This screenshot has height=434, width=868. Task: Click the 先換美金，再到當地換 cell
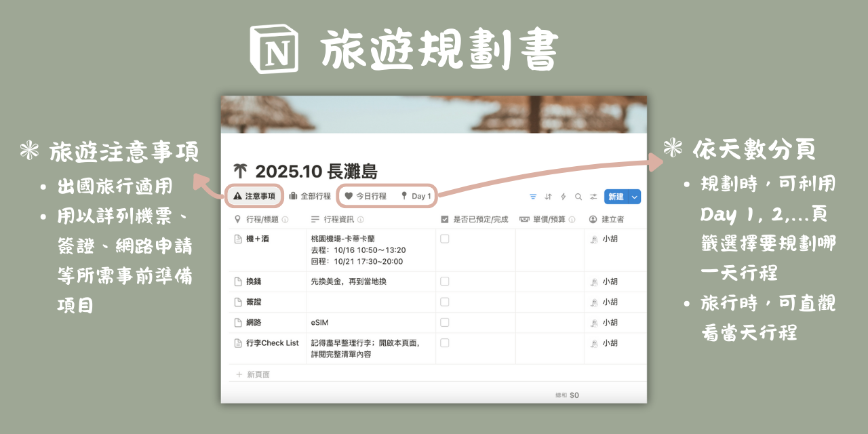pos(371,281)
